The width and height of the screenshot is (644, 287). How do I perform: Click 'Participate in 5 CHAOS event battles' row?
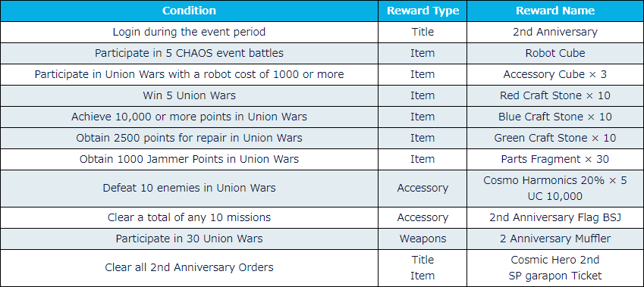click(x=322, y=53)
